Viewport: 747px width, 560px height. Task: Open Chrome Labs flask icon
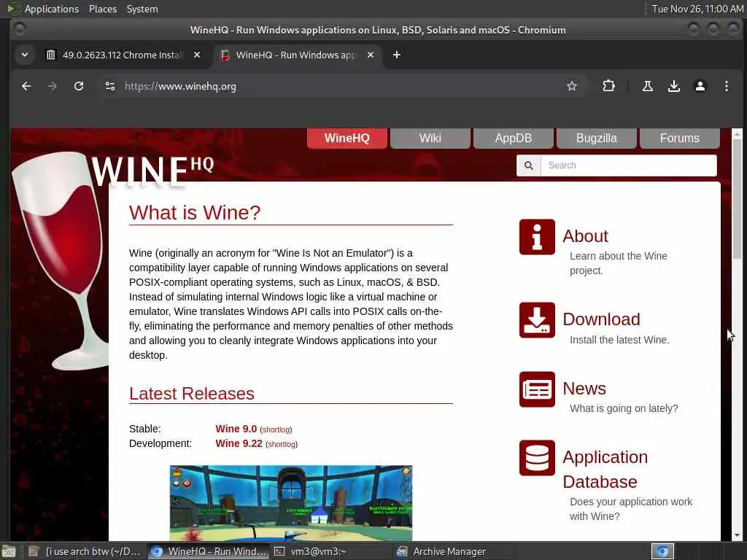pos(648,86)
